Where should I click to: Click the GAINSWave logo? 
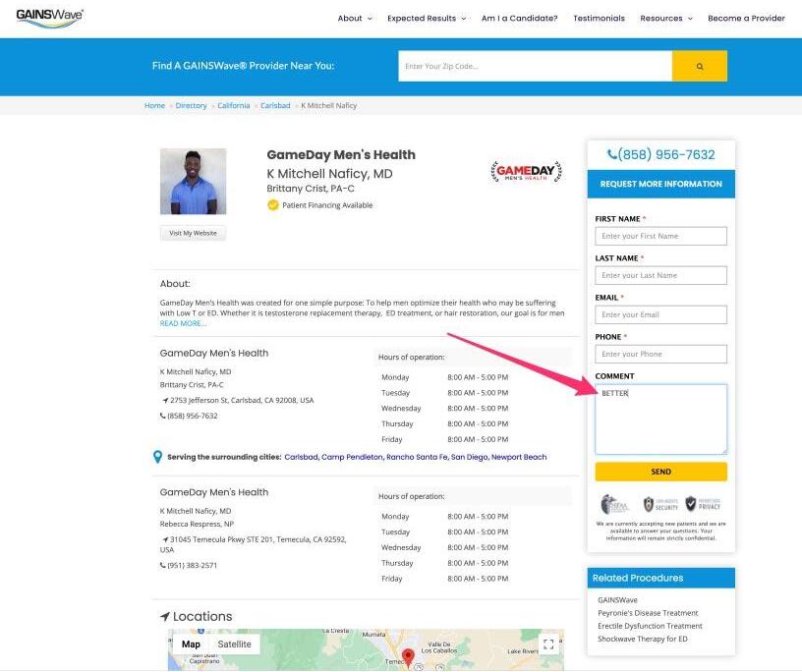tap(49, 18)
